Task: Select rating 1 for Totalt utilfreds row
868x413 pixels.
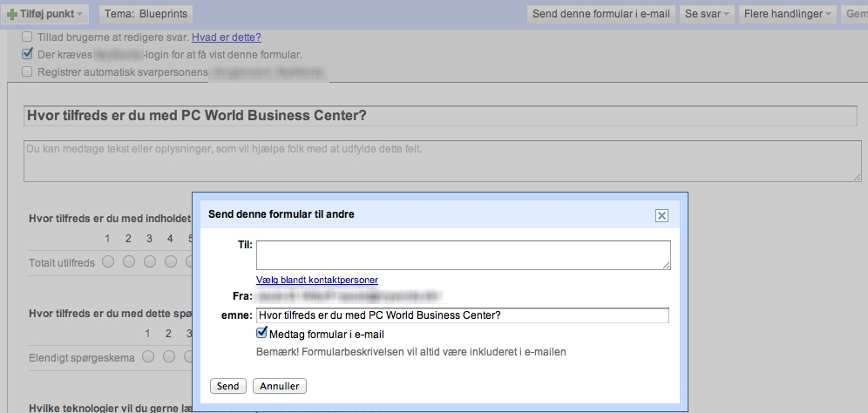Action: tap(108, 261)
